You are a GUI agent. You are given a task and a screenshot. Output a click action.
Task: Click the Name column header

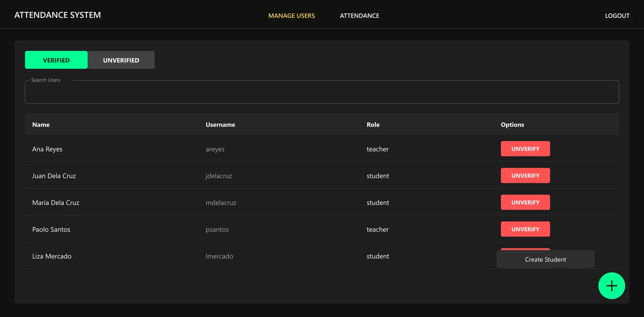pos(41,125)
